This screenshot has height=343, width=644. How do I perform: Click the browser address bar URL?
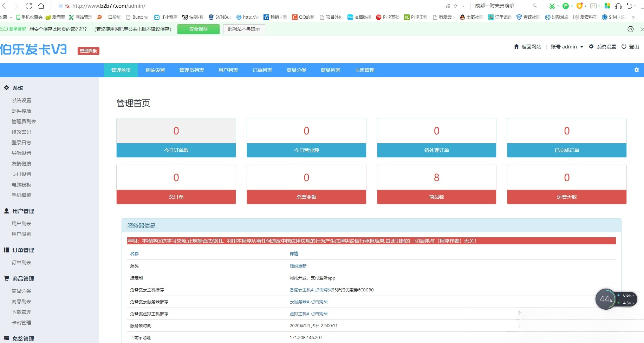tap(109, 6)
